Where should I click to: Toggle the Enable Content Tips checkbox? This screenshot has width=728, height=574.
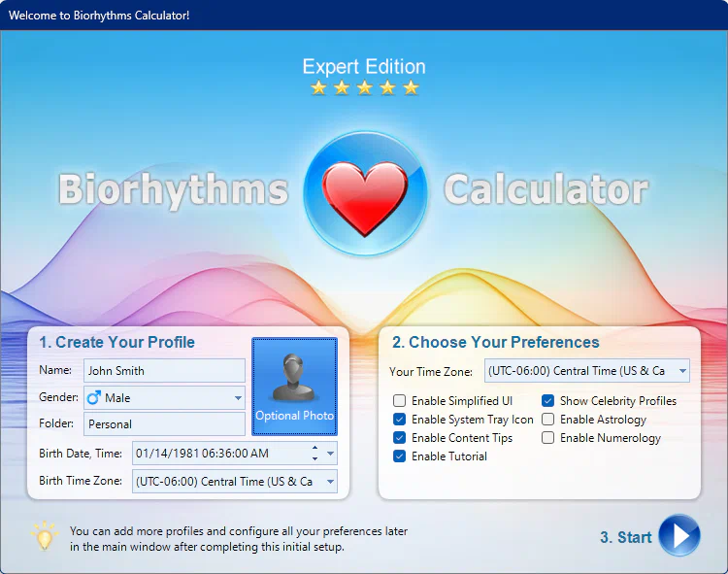pos(400,438)
